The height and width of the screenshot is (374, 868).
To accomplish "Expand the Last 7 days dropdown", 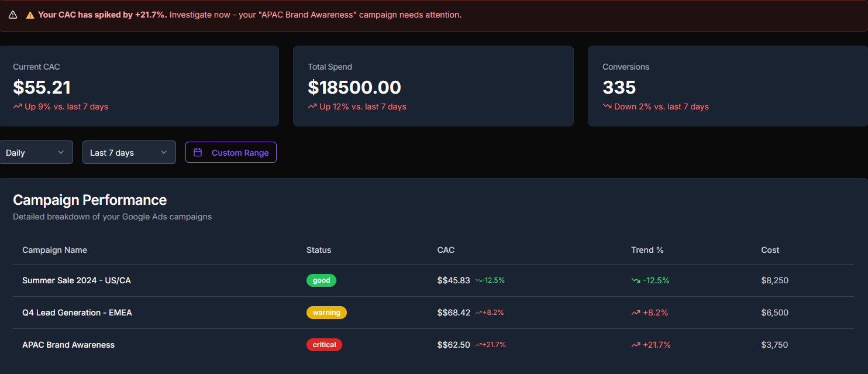I will tap(129, 152).
